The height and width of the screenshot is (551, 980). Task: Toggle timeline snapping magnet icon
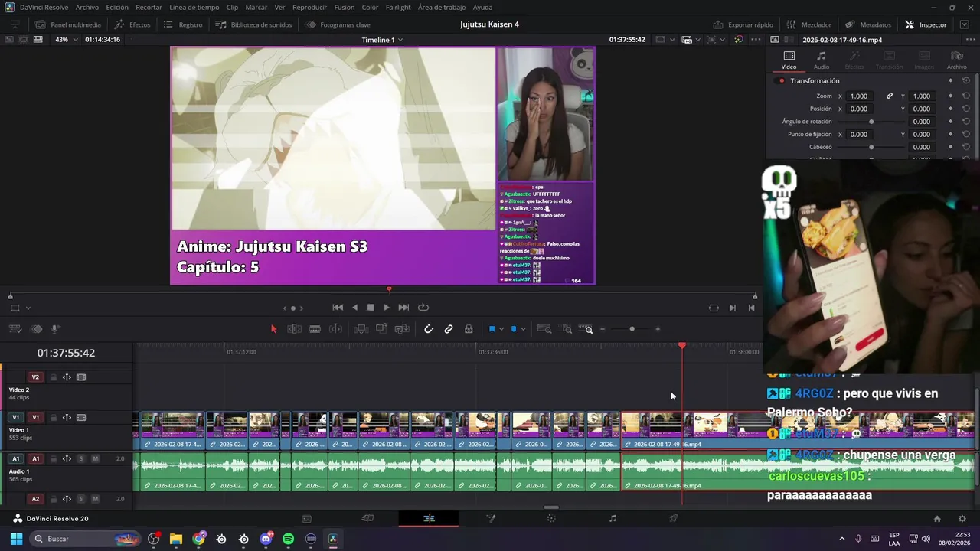[x=429, y=329]
